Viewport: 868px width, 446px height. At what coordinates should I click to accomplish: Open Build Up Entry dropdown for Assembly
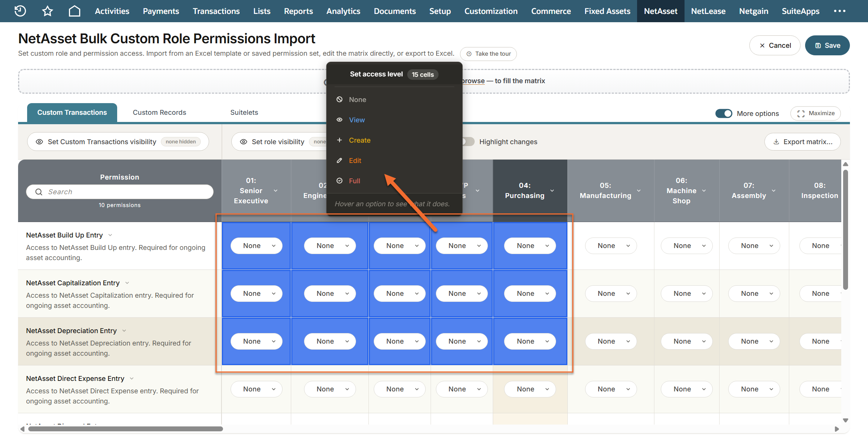[754, 246]
